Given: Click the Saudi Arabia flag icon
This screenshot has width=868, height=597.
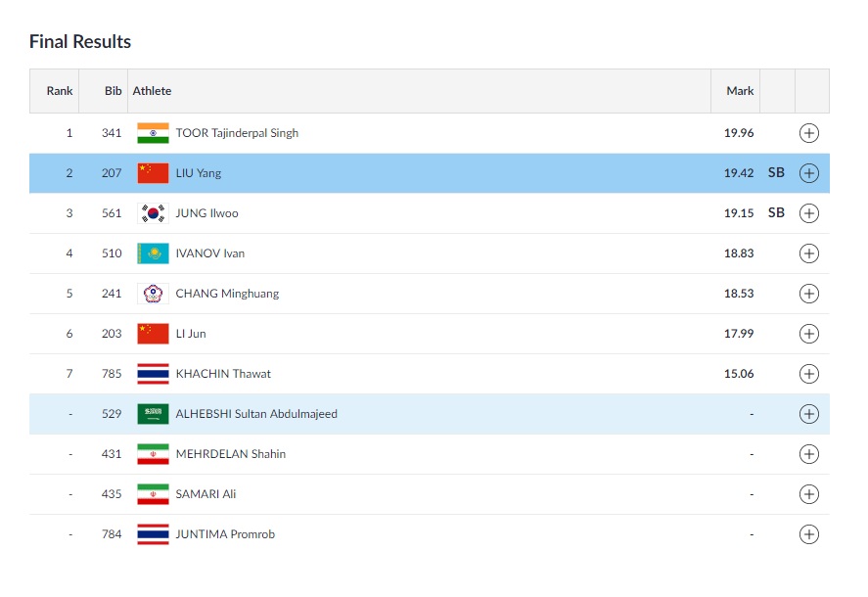Looking at the screenshot, I should (153, 414).
